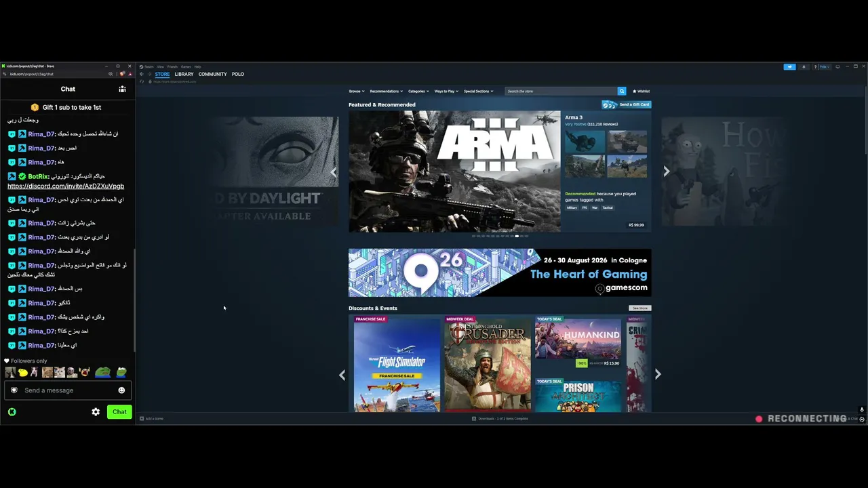Open the STORE tab in Steam
Viewport: 868px width, 488px height.
point(162,74)
